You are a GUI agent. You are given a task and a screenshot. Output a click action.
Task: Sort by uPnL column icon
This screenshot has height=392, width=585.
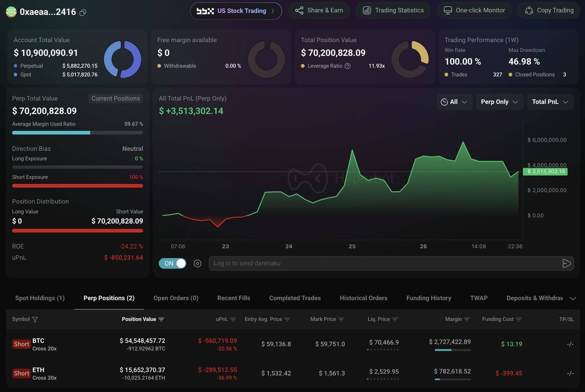coord(233,319)
